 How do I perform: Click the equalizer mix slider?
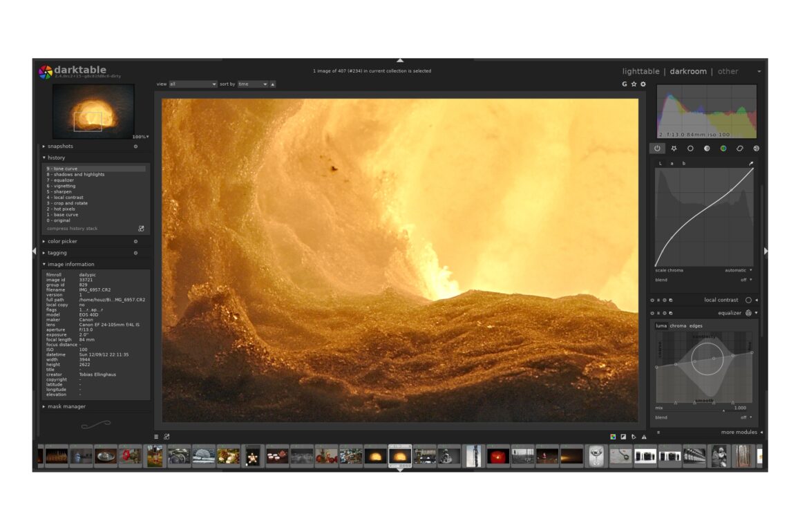[703, 408]
